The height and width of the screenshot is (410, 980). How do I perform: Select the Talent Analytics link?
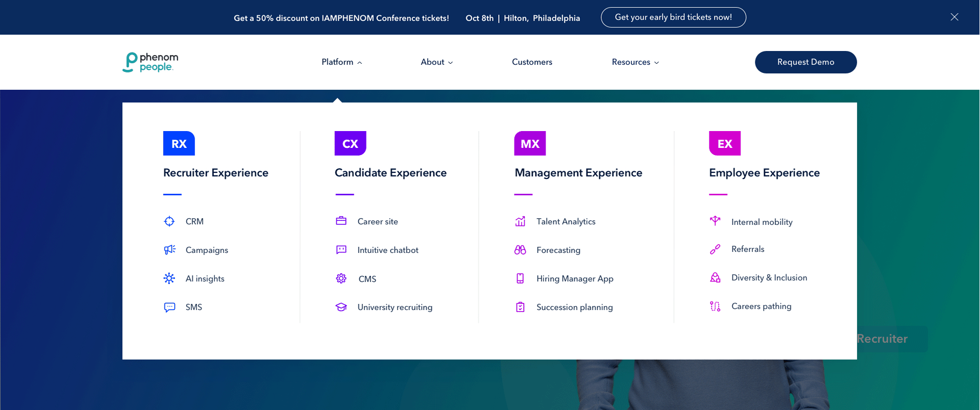pos(566,221)
